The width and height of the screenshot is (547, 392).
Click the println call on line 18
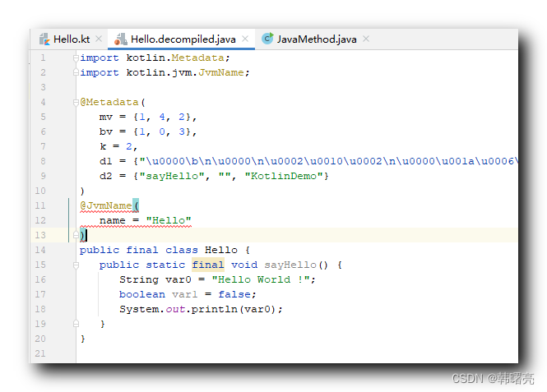(x=214, y=309)
